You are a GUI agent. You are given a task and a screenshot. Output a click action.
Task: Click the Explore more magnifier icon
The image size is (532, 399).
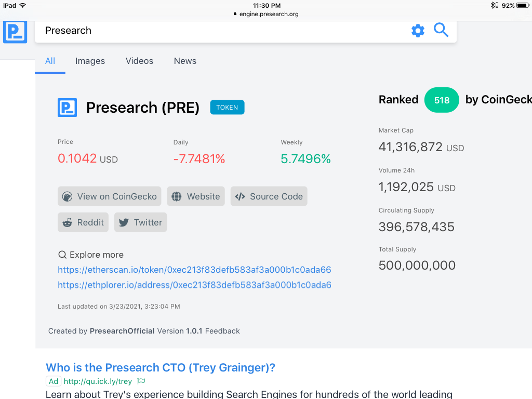(x=62, y=255)
